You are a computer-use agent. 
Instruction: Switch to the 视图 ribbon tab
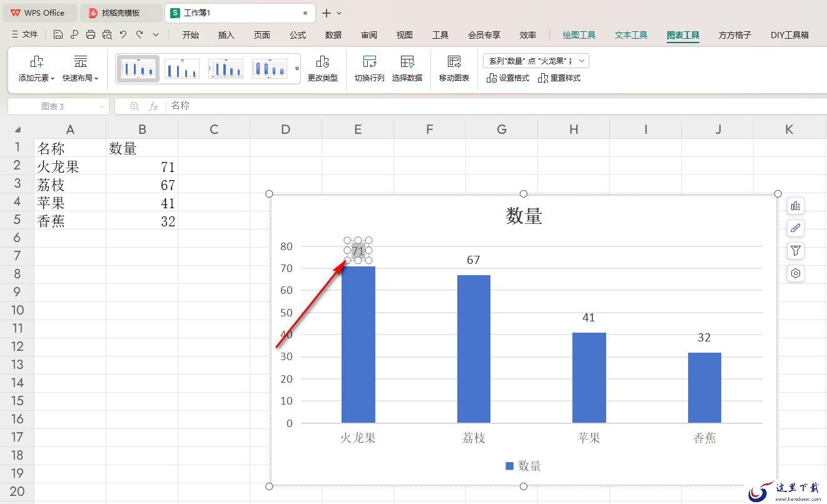tap(405, 35)
